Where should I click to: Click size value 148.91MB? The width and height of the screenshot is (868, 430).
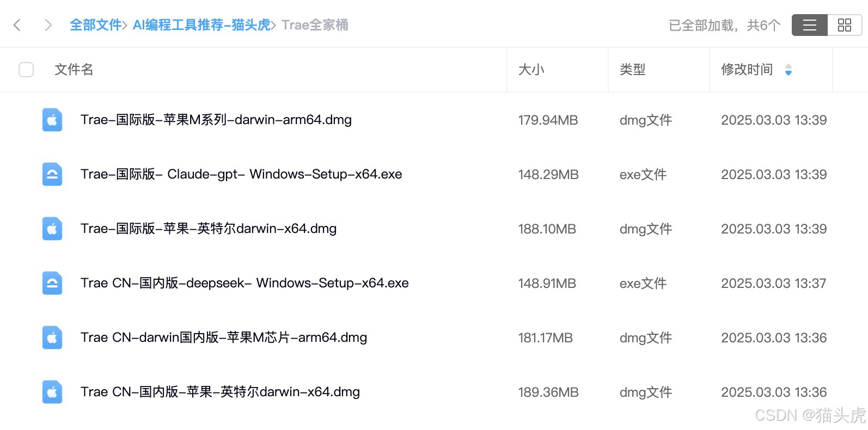tap(547, 284)
